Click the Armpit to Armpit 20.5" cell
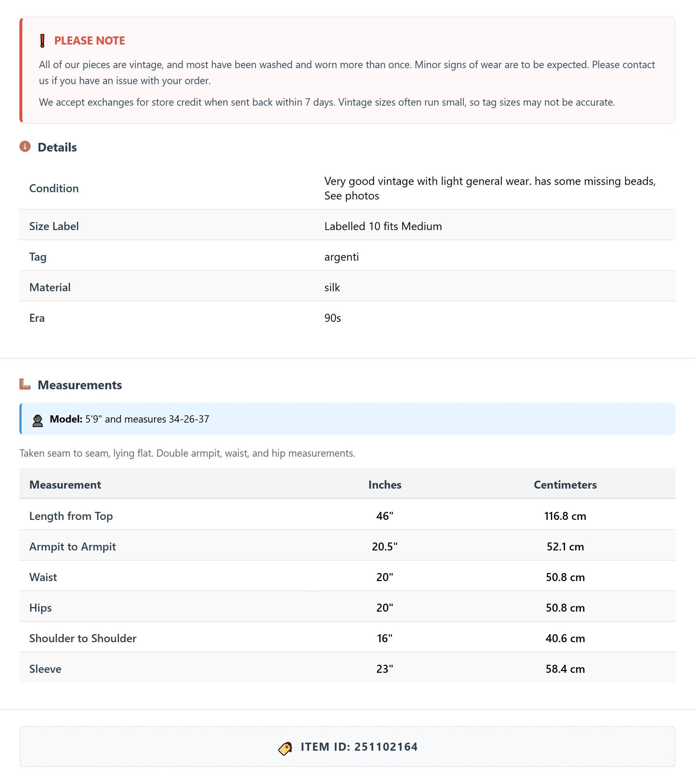The width and height of the screenshot is (695, 784). coord(385,546)
